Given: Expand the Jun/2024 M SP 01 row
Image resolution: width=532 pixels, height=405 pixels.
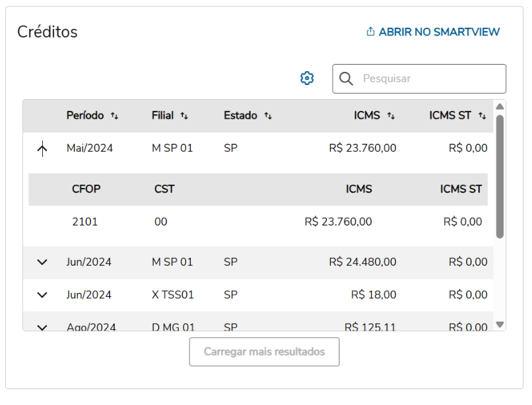Looking at the screenshot, I should click(42, 263).
